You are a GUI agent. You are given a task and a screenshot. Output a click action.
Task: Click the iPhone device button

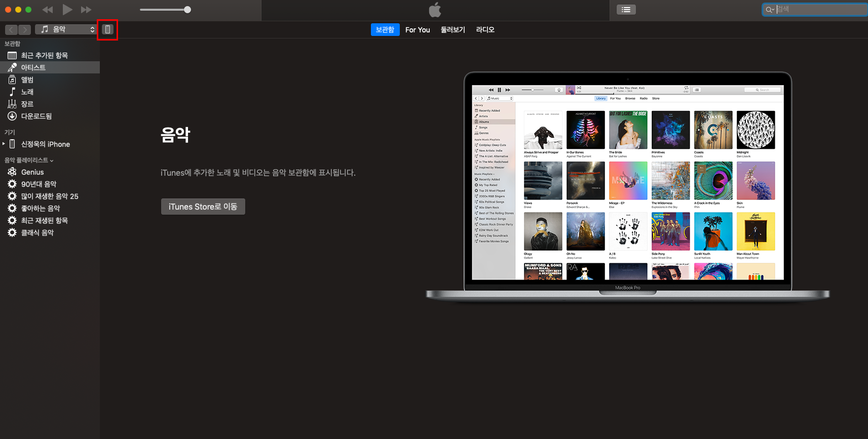point(107,29)
